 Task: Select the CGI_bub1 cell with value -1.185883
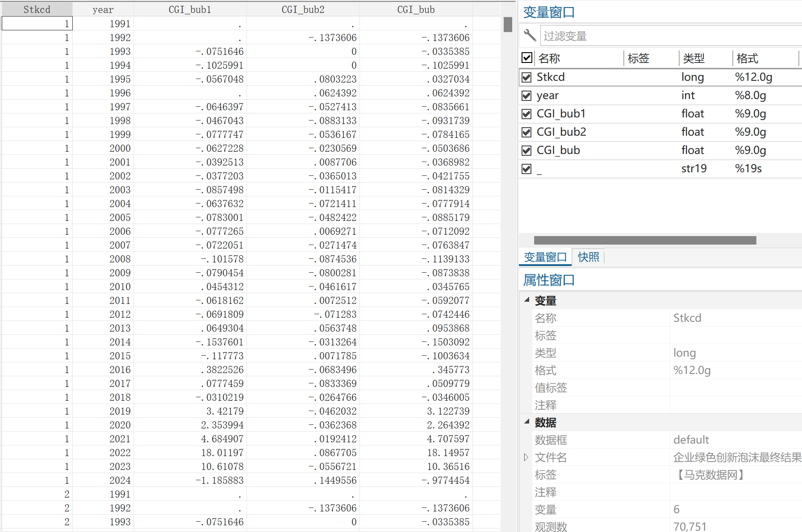coord(190,480)
